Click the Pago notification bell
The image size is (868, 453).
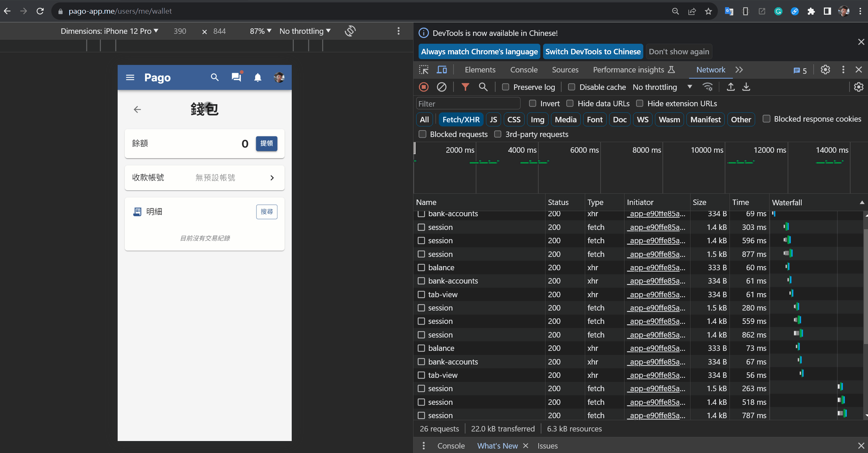pos(258,78)
